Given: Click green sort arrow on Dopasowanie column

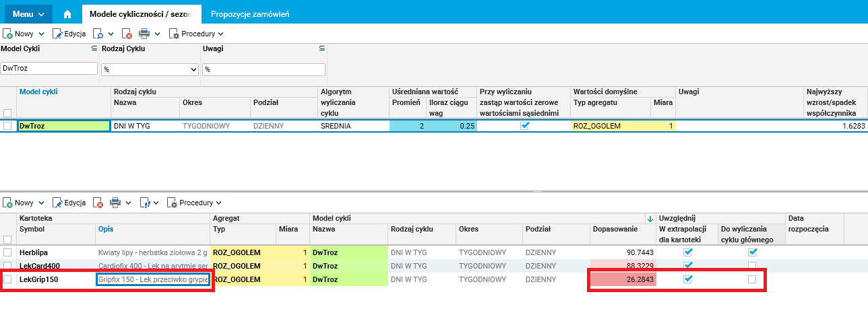Looking at the screenshot, I should [650, 219].
